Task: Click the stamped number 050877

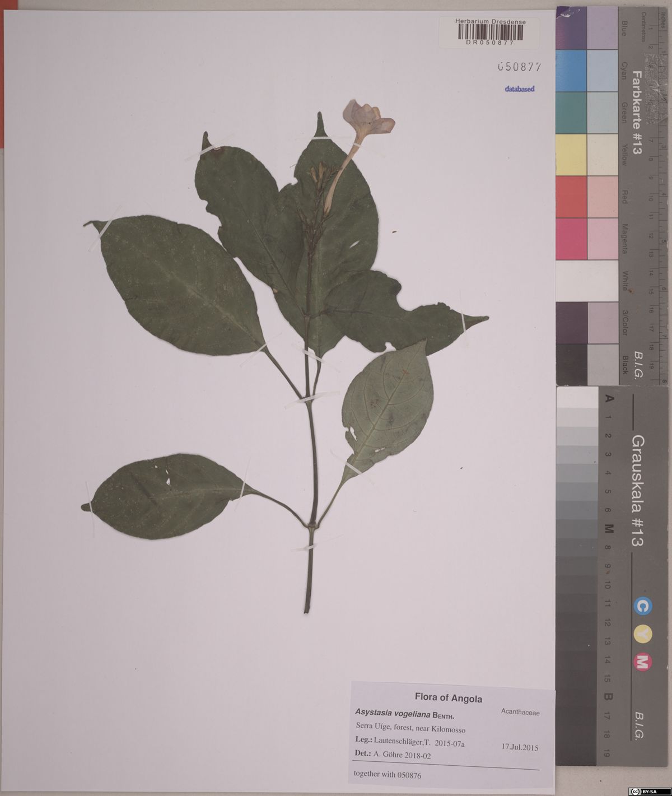Action: [x=519, y=67]
